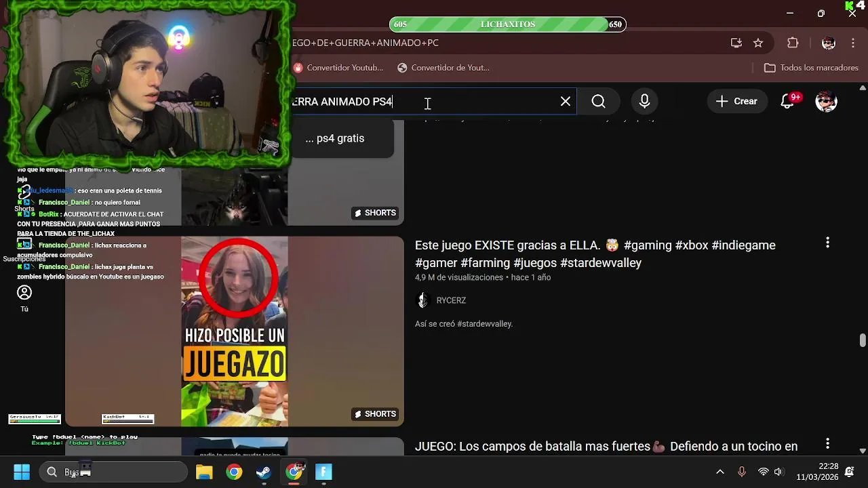Open the Windows Start menu
868x488 pixels.
coord(22,472)
